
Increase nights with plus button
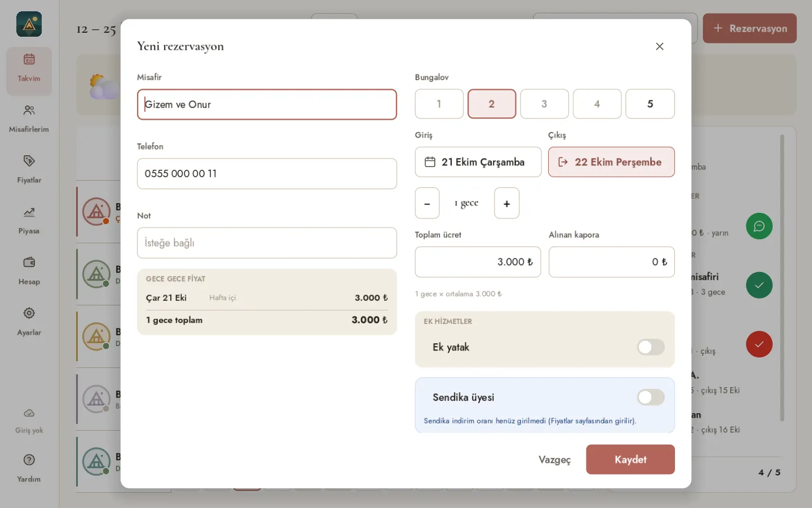click(x=506, y=203)
